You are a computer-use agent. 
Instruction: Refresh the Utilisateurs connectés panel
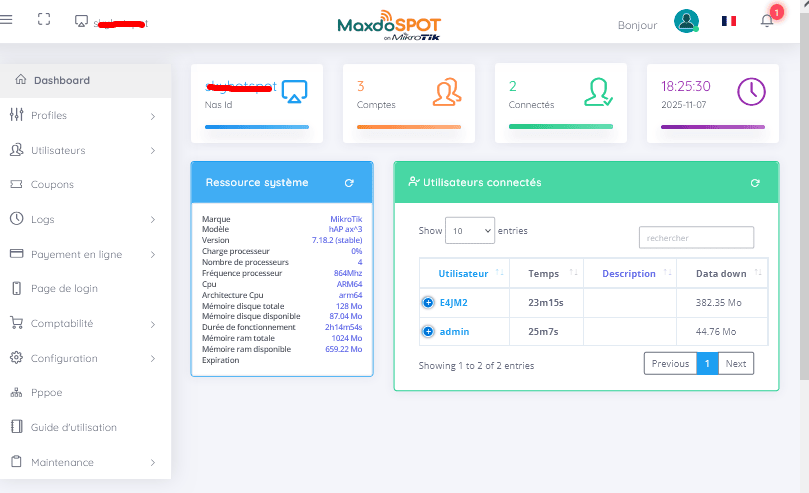pos(754,183)
